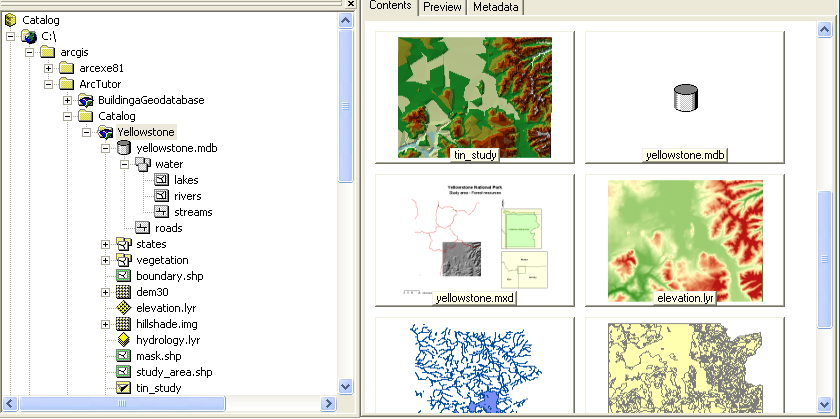Select the hillshade.img tree label
This screenshot has height=419, width=840.
pos(167,324)
